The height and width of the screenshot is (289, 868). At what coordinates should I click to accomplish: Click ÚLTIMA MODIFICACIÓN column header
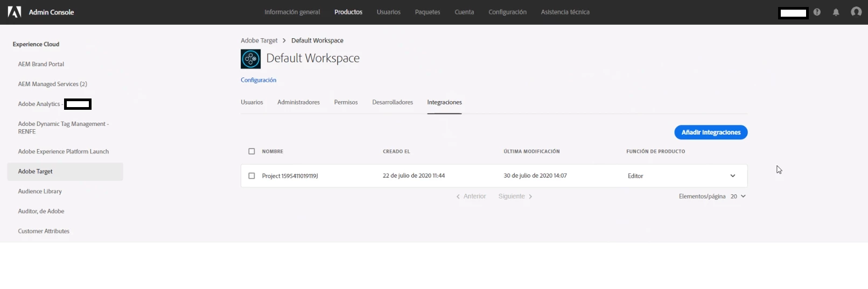coord(531,152)
